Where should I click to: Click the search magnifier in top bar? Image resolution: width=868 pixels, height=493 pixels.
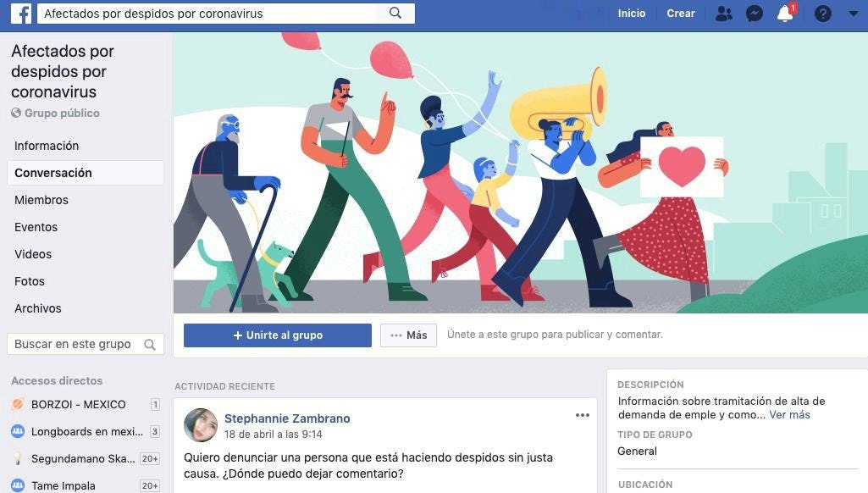click(395, 13)
